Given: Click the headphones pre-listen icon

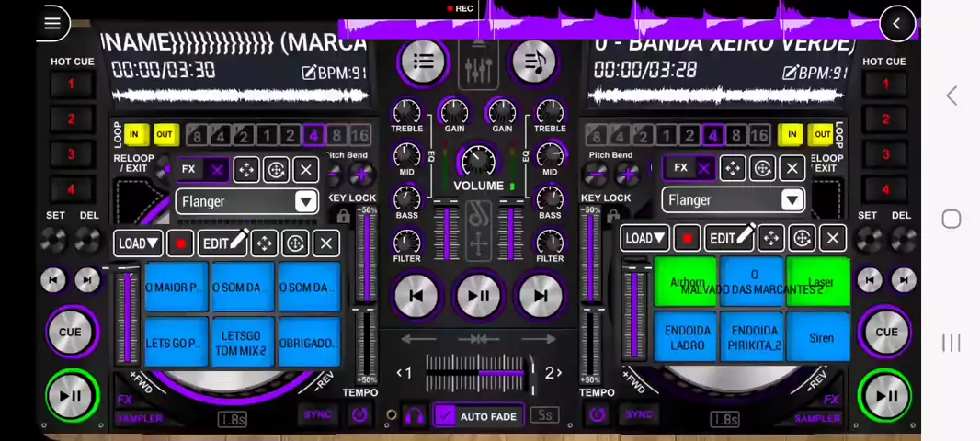Looking at the screenshot, I should pyautogui.click(x=415, y=416).
